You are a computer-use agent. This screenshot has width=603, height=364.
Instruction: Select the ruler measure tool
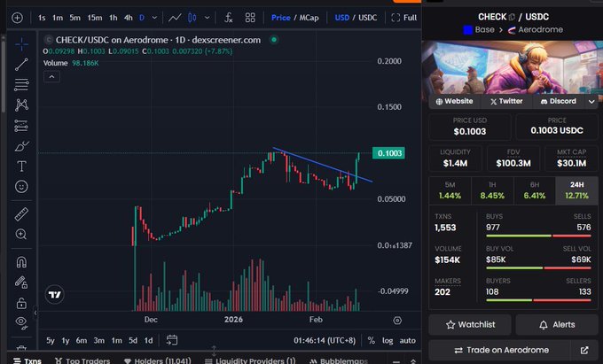[x=21, y=214]
